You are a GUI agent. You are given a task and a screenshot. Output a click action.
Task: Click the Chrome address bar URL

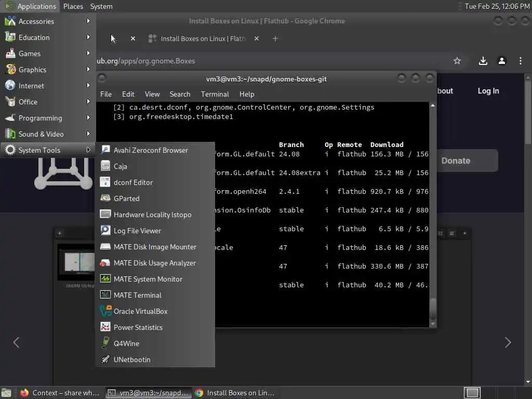(x=146, y=61)
